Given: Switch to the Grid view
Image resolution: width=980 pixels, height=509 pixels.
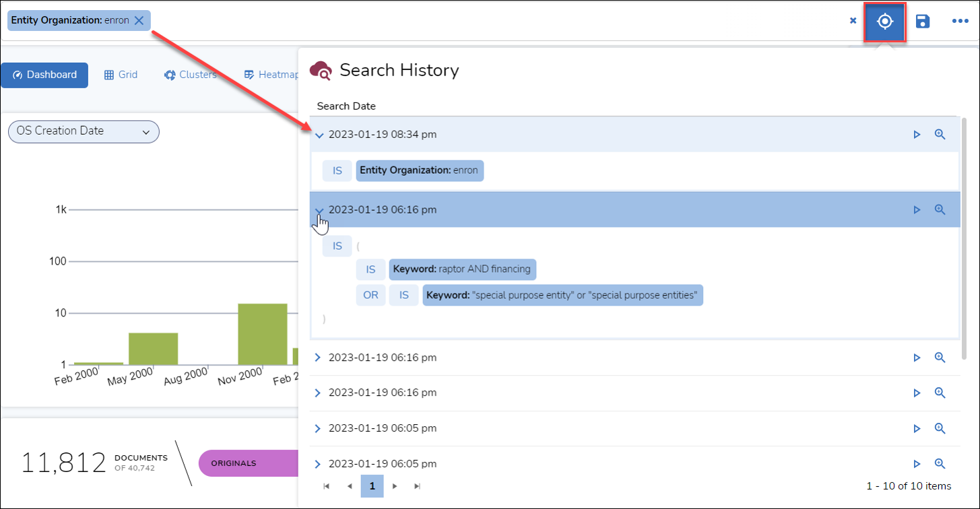Looking at the screenshot, I should pos(121,75).
